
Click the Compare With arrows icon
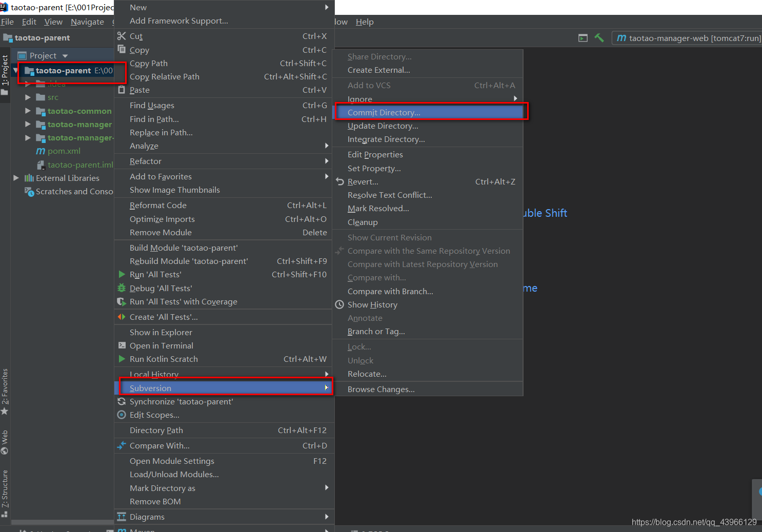point(122,445)
